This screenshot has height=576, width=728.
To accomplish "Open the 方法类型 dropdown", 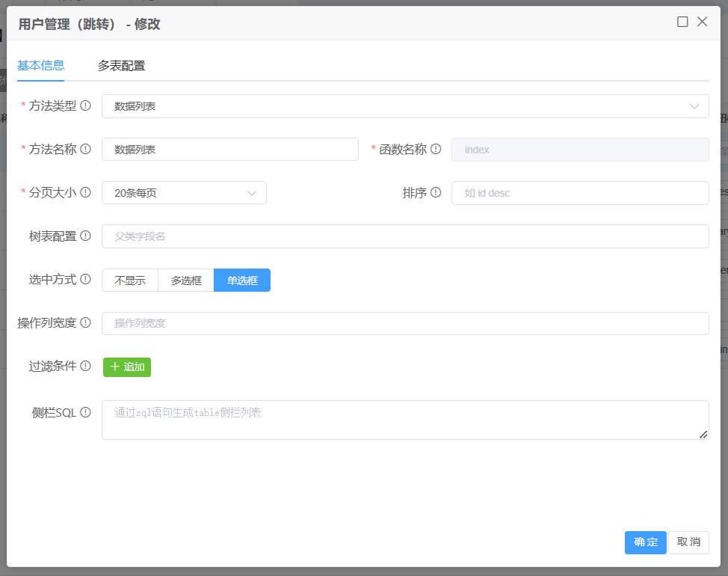I will [x=405, y=106].
